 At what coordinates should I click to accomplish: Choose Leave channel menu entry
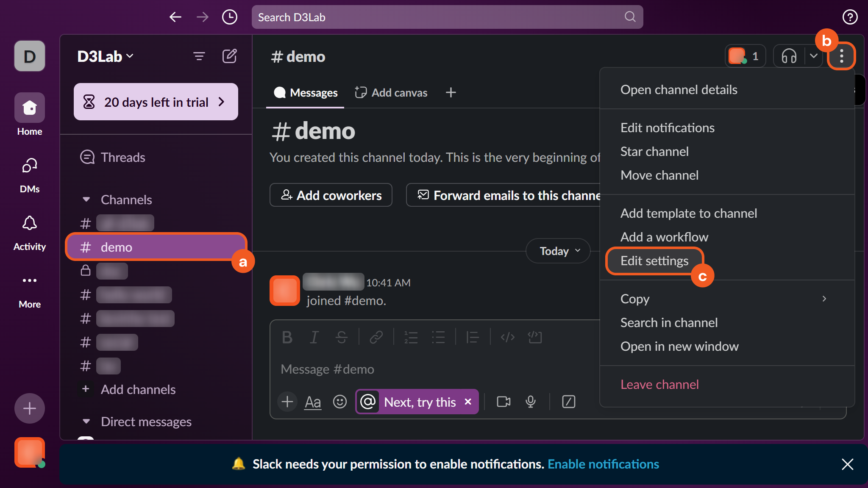659,385
